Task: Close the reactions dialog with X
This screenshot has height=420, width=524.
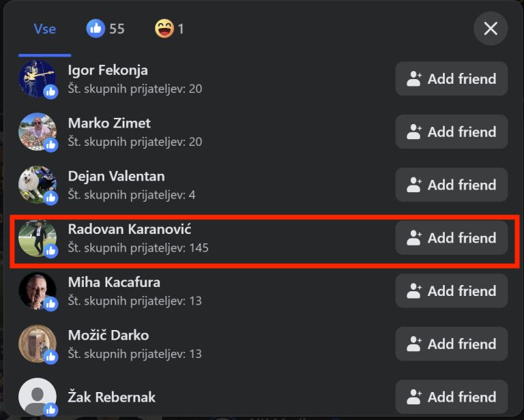Action: click(x=491, y=29)
